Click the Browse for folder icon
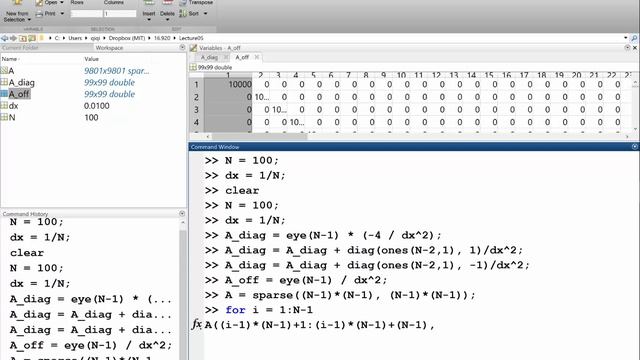Viewport: 640px width, 360px height. (x=32, y=38)
